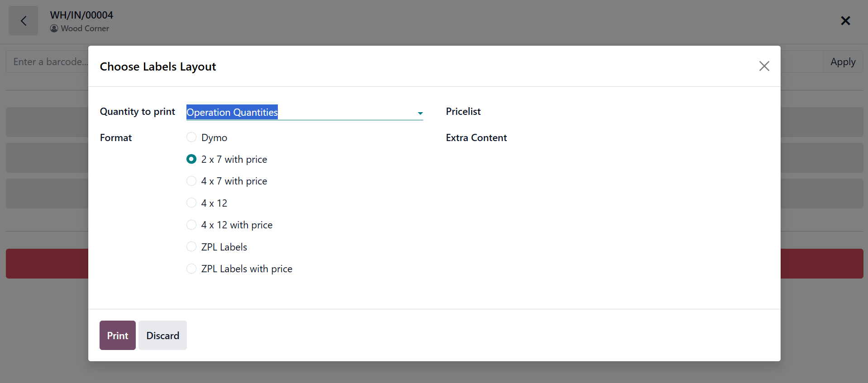This screenshot has width=868, height=383.
Task: Choose ZPL Labels with price format
Action: tap(191, 269)
